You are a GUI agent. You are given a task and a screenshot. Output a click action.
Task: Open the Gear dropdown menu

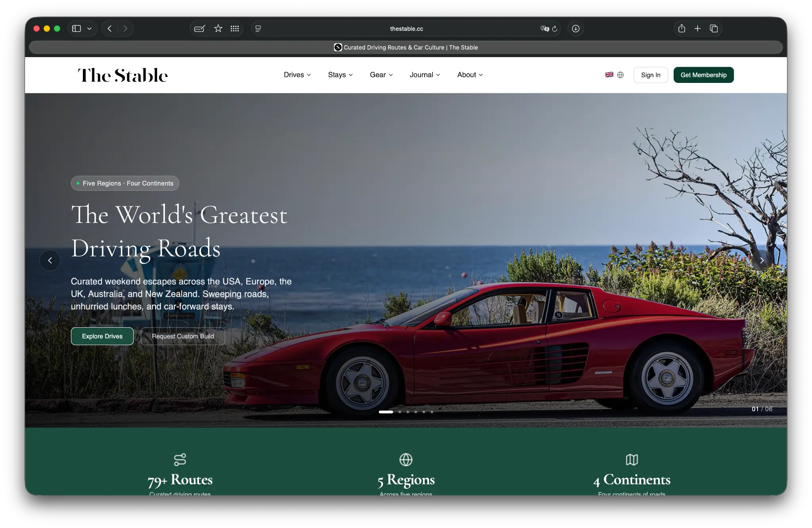pyautogui.click(x=381, y=75)
